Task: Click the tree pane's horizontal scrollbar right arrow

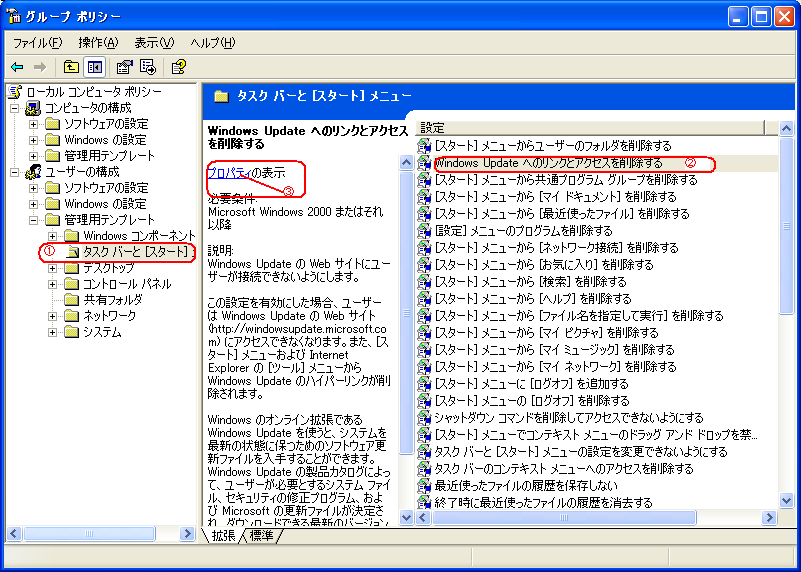Action: click(188, 535)
